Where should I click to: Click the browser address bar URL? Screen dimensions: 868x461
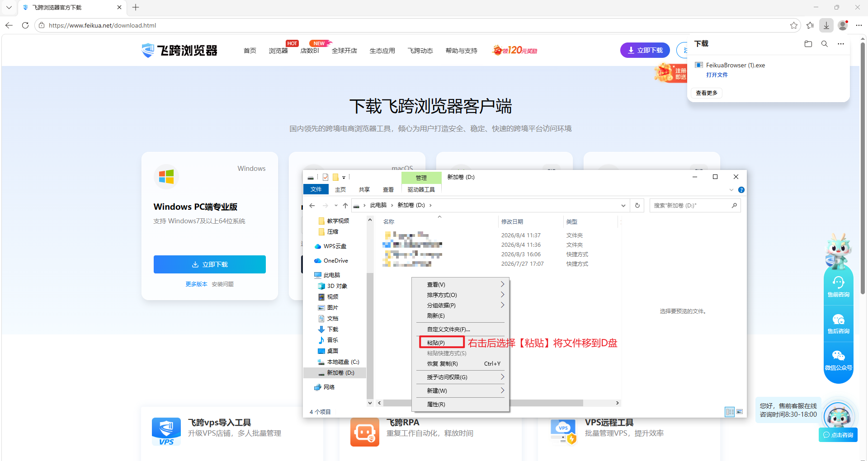[102, 25]
